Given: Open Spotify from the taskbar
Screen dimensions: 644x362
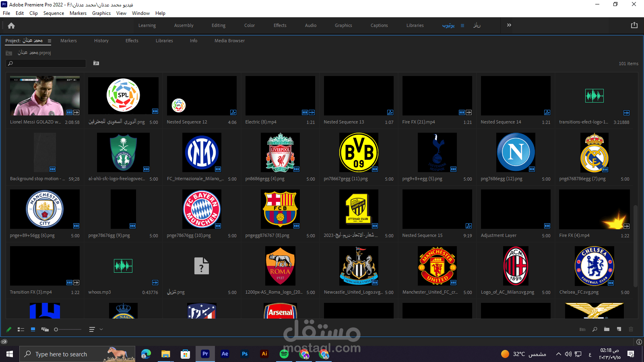Looking at the screenshot, I should (284, 354).
